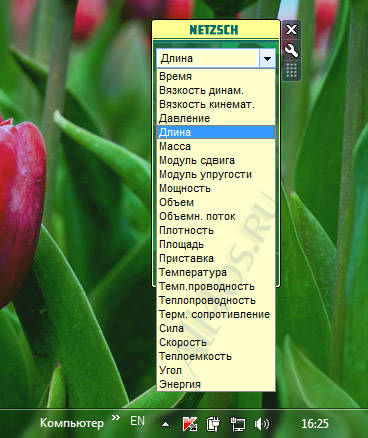Switch input language EN indicator
368x438 pixels.
coord(137,421)
